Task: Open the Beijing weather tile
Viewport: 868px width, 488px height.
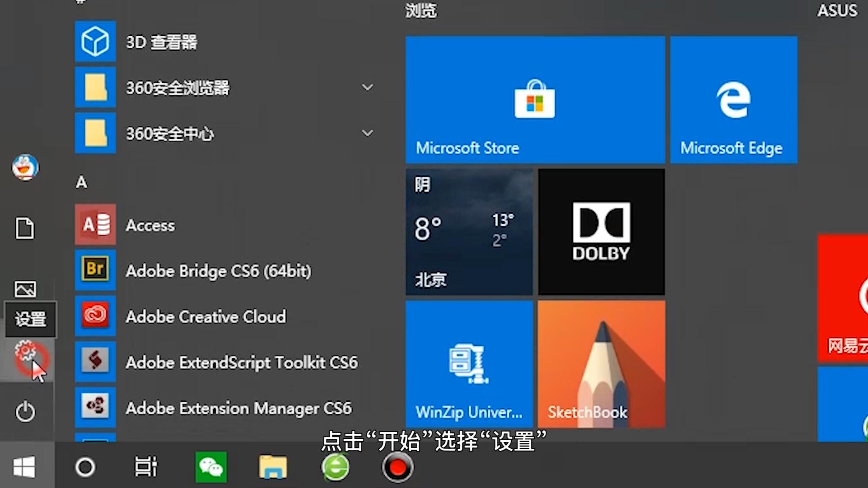Action: 469,232
